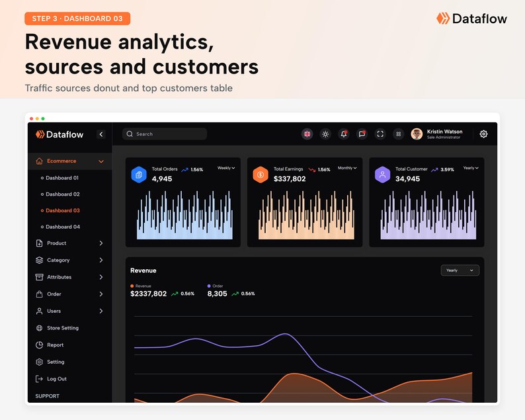This screenshot has height=420, width=525.
Task: Collapse the sidebar with the back arrow
Action: coord(101,134)
